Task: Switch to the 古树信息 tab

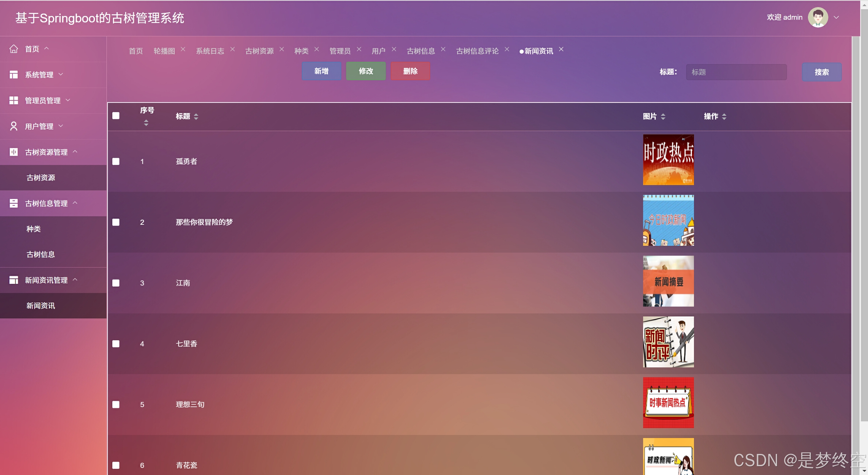Action: coord(421,51)
